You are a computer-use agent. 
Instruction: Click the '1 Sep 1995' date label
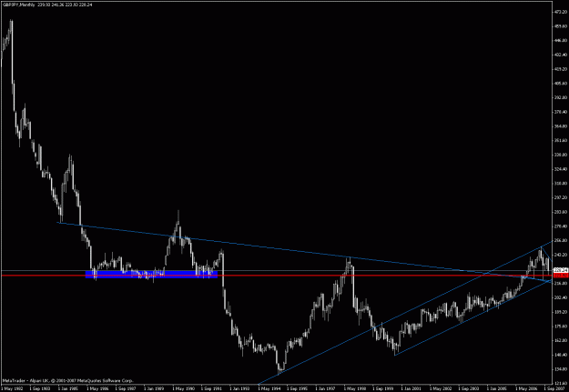tap(296, 388)
